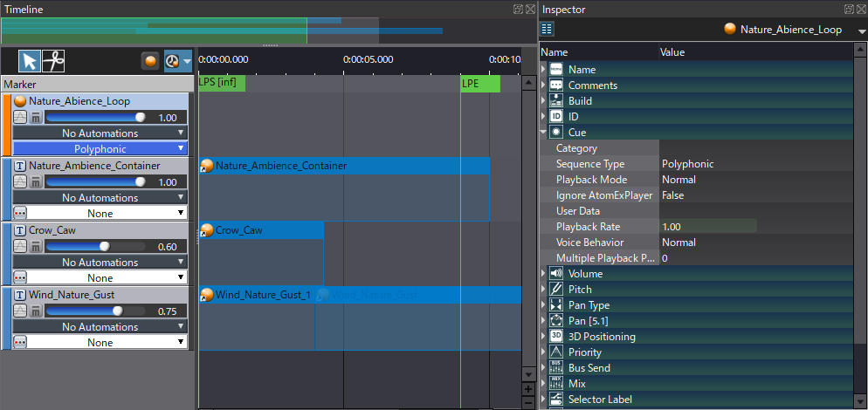Open None dropdown on Wind_Nature_Gust track

[x=107, y=343]
